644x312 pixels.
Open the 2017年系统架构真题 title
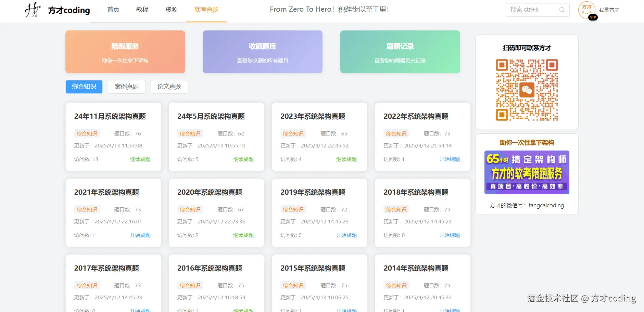coord(106,269)
